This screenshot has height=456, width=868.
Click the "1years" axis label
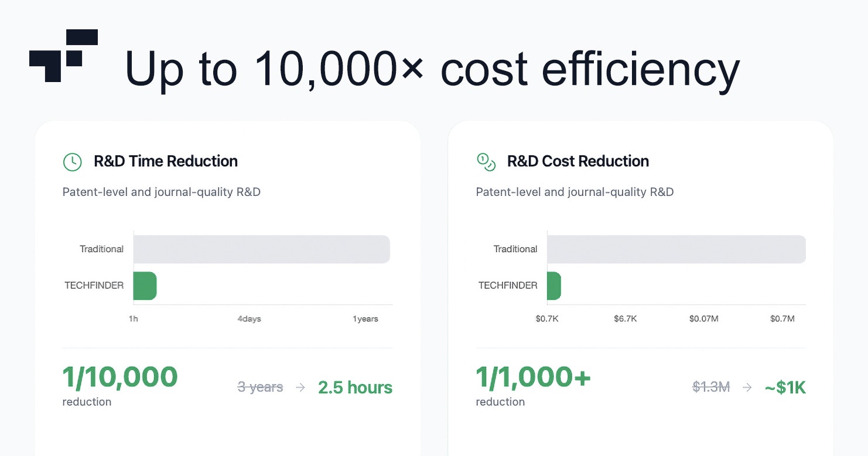point(365,319)
